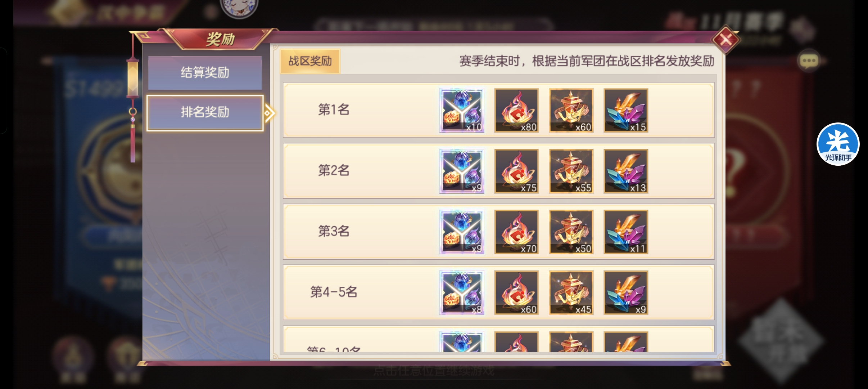Viewport: 868px width, 389px height.
Task: Tap second place gem pack x9
Action: point(462,171)
